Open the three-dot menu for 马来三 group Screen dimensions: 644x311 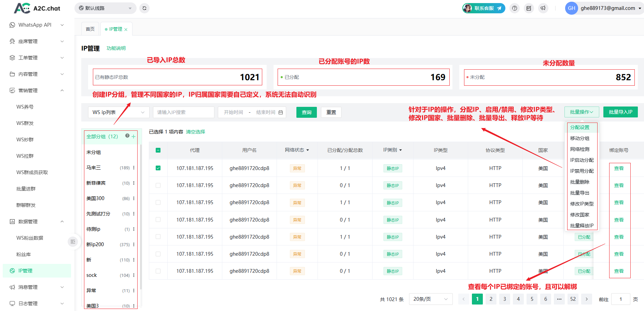pos(134,168)
